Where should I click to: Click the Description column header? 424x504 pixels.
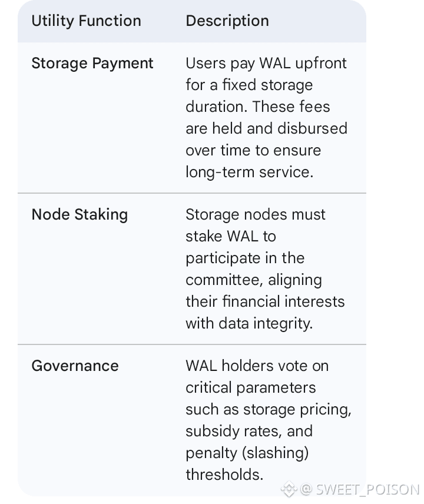tap(227, 21)
